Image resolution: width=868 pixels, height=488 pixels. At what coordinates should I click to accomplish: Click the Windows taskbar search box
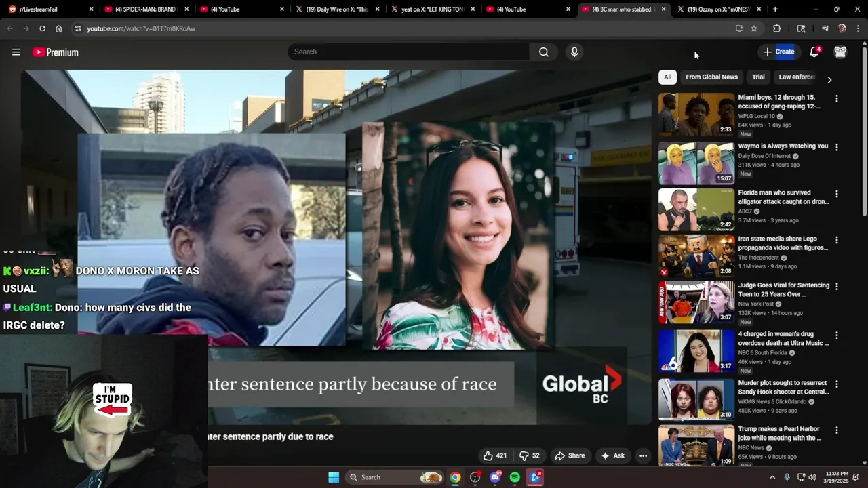click(395, 477)
